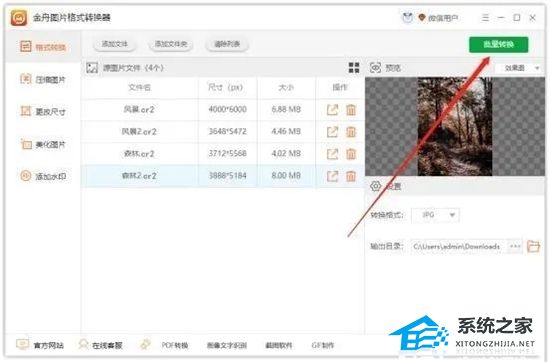Click the green 批量转换 button
The width and height of the screenshot is (550, 362).
(498, 45)
